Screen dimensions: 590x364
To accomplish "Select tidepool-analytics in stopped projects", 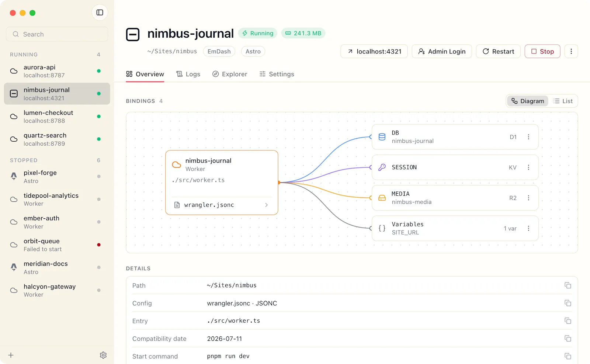I will click(x=57, y=200).
